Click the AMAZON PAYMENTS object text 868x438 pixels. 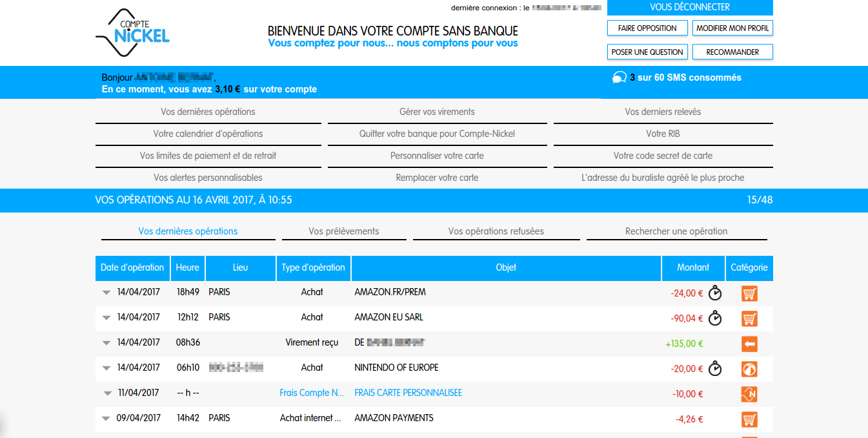click(x=394, y=418)
